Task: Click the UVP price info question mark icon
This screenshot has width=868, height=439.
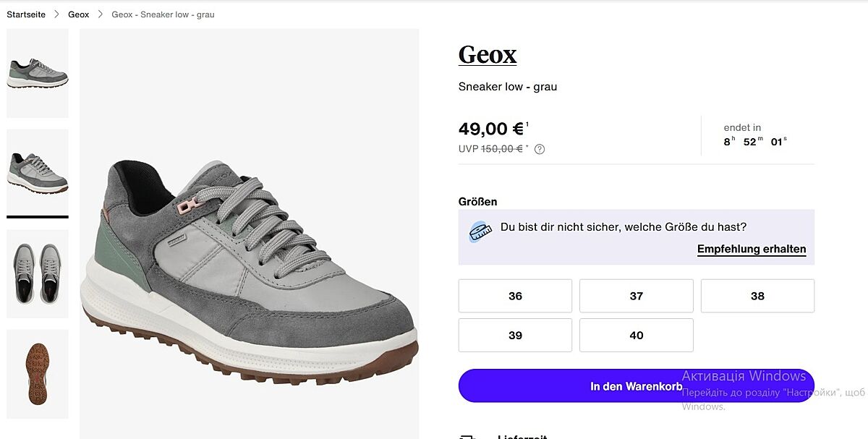Action: coord(540,150)
